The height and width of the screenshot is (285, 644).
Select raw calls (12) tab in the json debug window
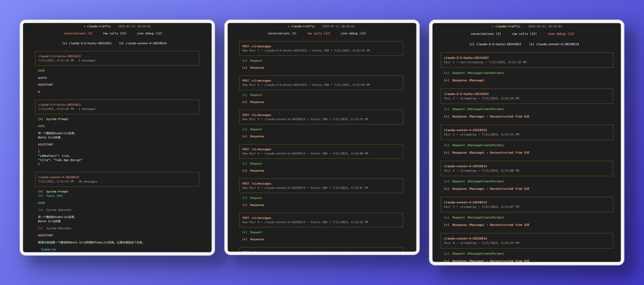(524, 34)
